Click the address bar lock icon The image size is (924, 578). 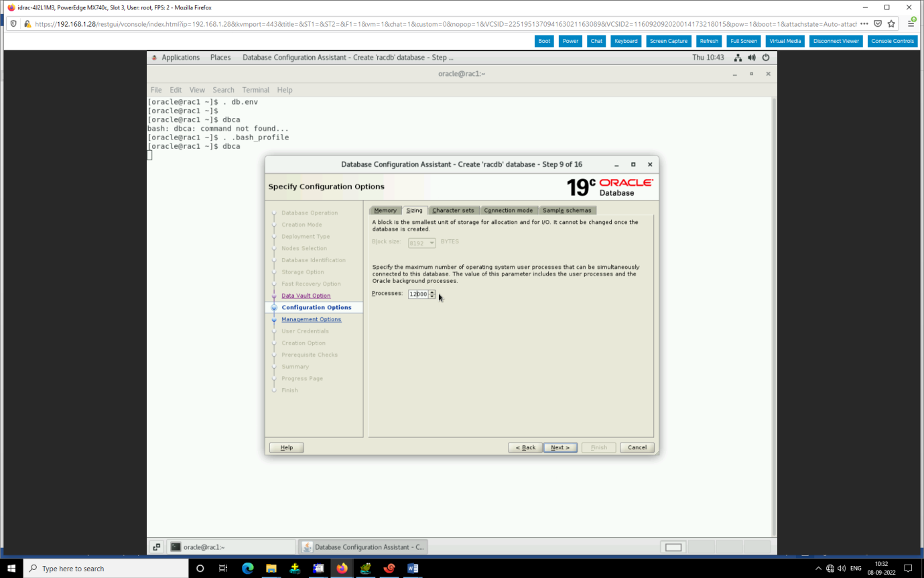[27, 23]
